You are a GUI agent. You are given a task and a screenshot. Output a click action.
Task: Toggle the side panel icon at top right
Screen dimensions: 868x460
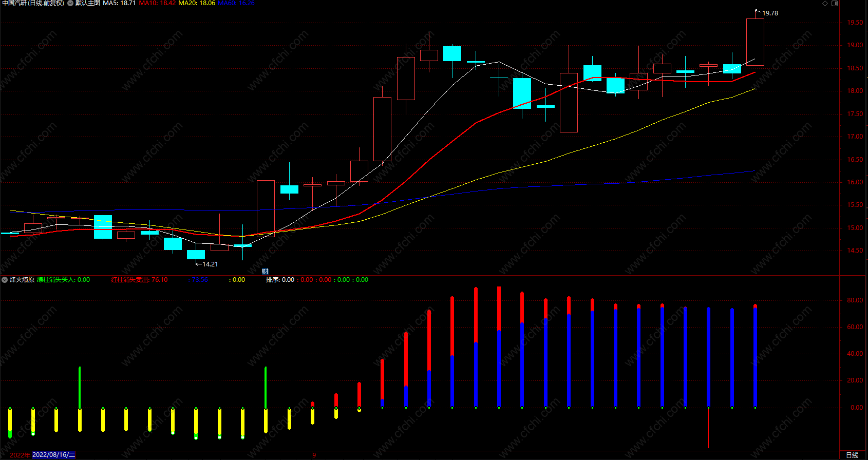click(x=835, y=3)
